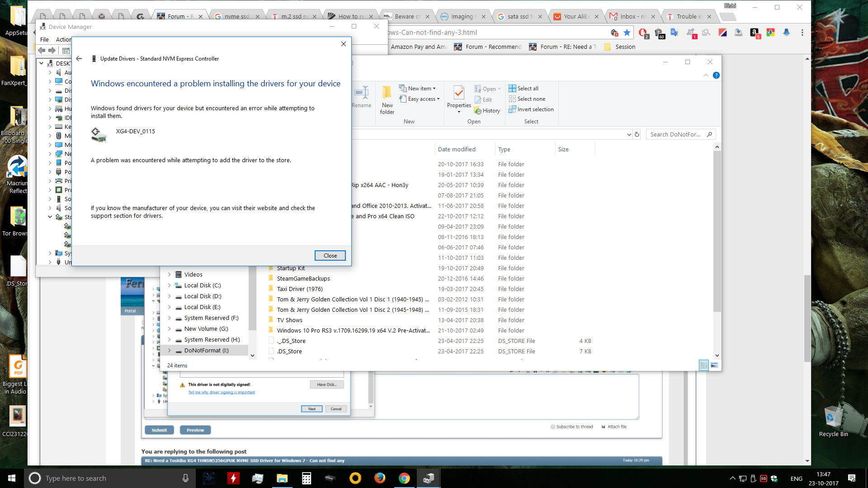The width and height of the screenshot is (868, 488).
Task: Open the action center notifications icon
Action: [x=852, y=478]
